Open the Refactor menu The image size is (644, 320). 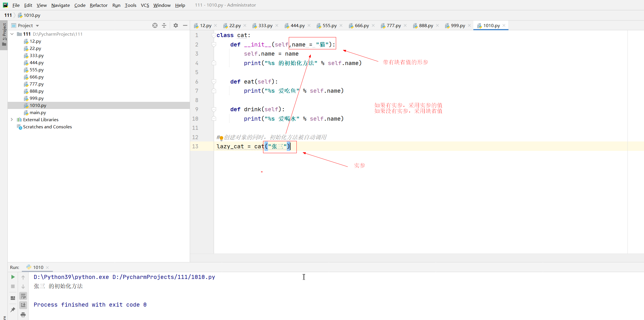point(98,5)
